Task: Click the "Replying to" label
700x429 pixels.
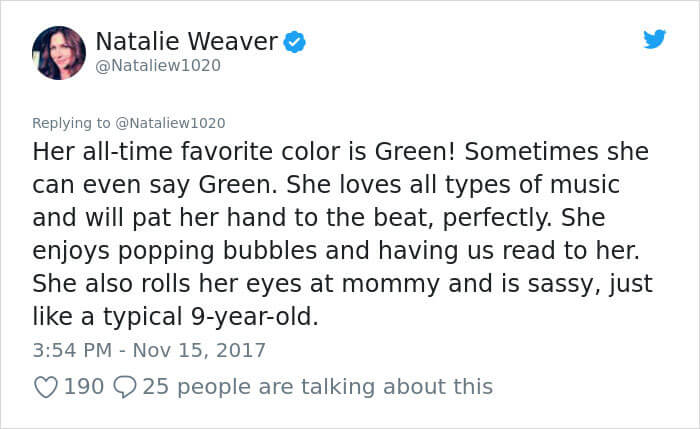Action: [72, 123]
